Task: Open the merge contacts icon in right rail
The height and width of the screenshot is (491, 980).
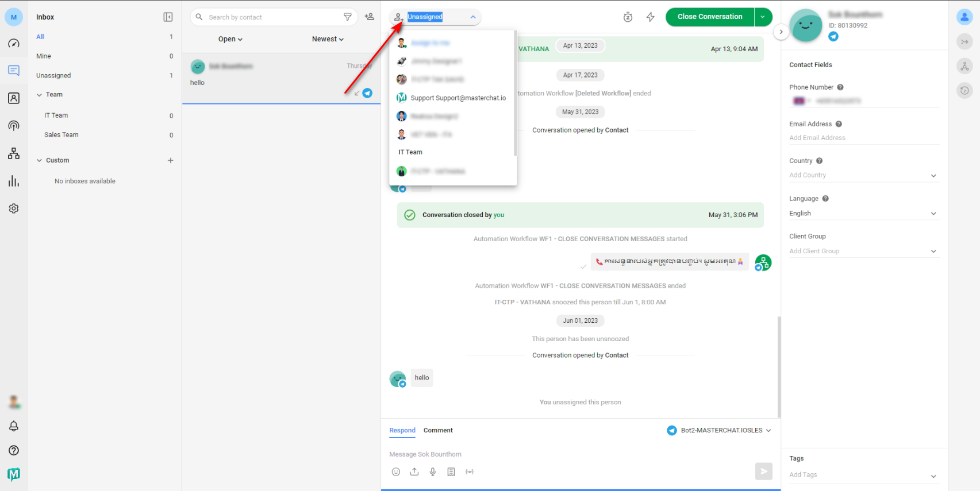Action: [x=964, y=41]
